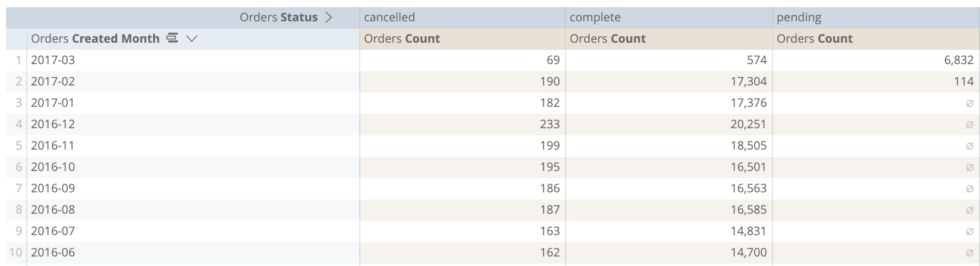Screen dimensions: 980x266
Task: Open the 2017-03 month cell
Action: pos(53,60)
